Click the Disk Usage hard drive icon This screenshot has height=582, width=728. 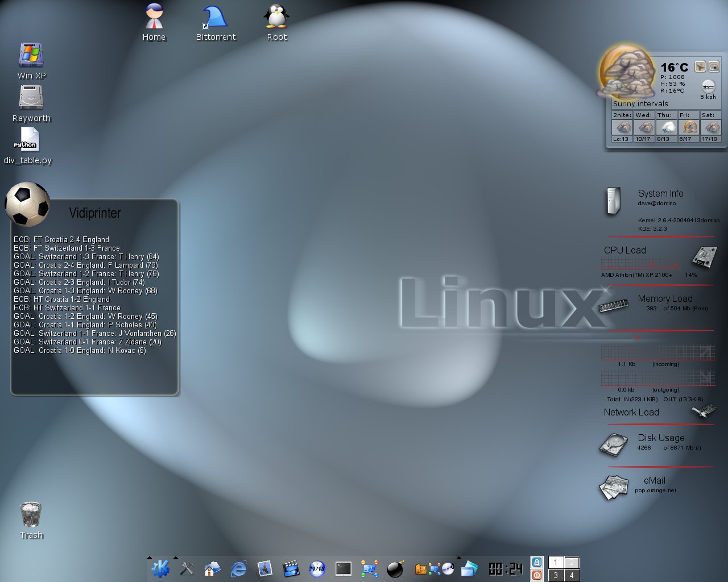(x=614, y=444)
